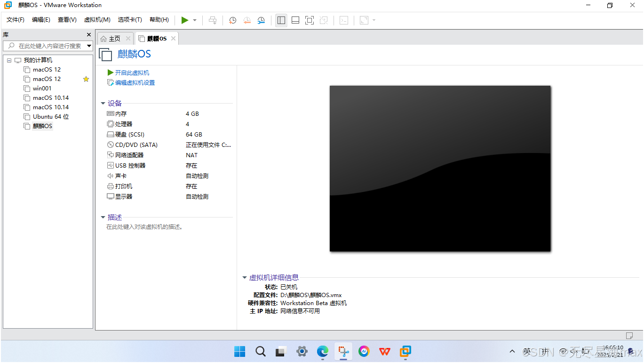Open the 帮助(H) menu
Viewport: 644px width, 363px height.
159,20
